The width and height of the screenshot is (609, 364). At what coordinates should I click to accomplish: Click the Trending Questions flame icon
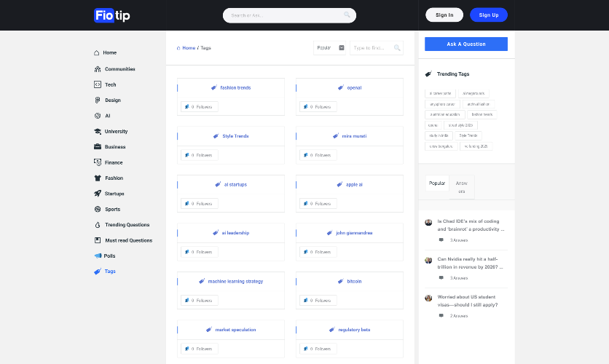[98, 225]
